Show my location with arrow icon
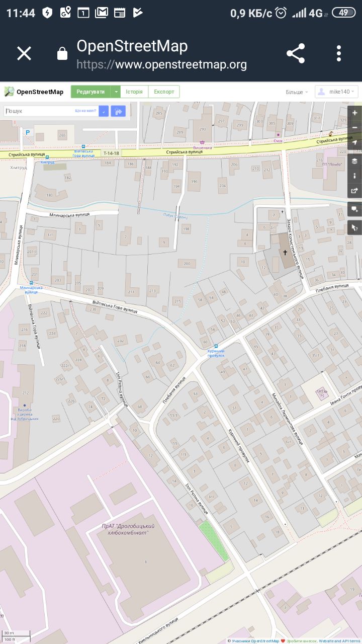 click(x=354, y=143)
